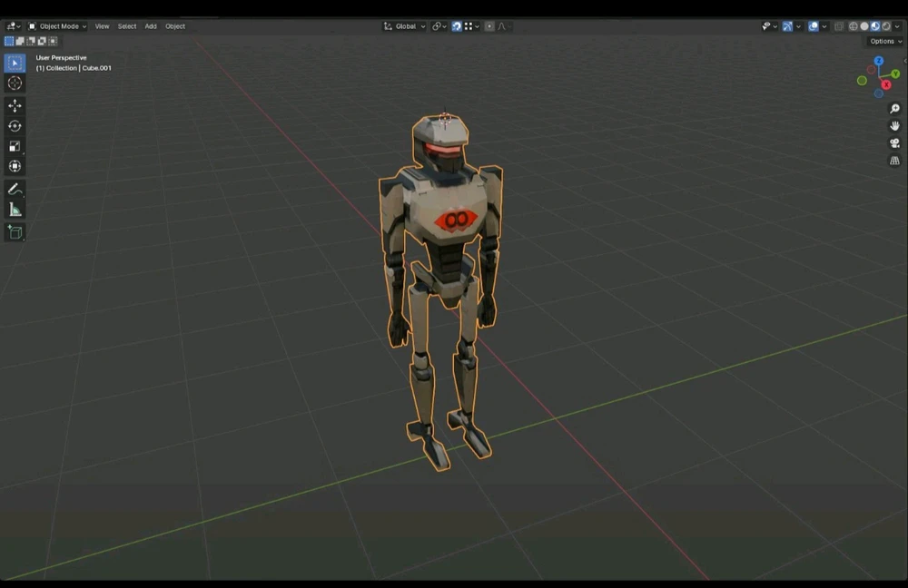Expand gizmo options dropdown arrow
Screen dimensions: 908x588
(798, 26)
